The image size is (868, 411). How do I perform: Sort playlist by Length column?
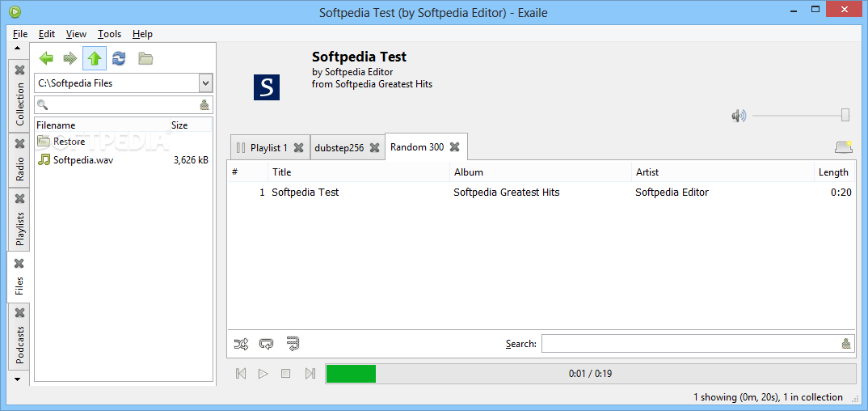(x=834, y=172)
